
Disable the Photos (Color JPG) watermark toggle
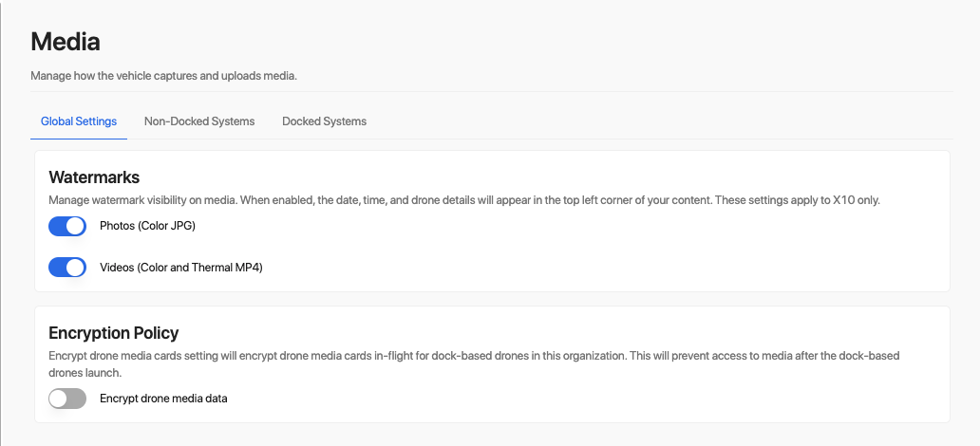coord(67,226)
